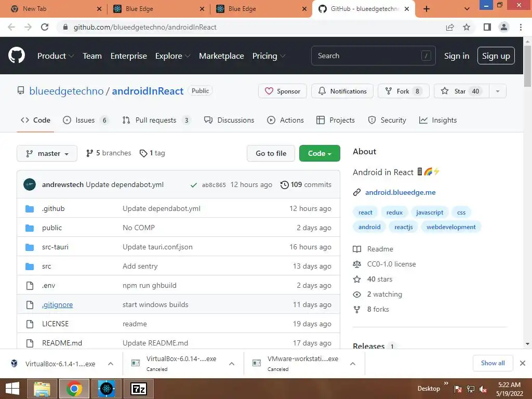
Task: Click the GitHub search field
Action: pyautogui.click(x=373, y=56)
